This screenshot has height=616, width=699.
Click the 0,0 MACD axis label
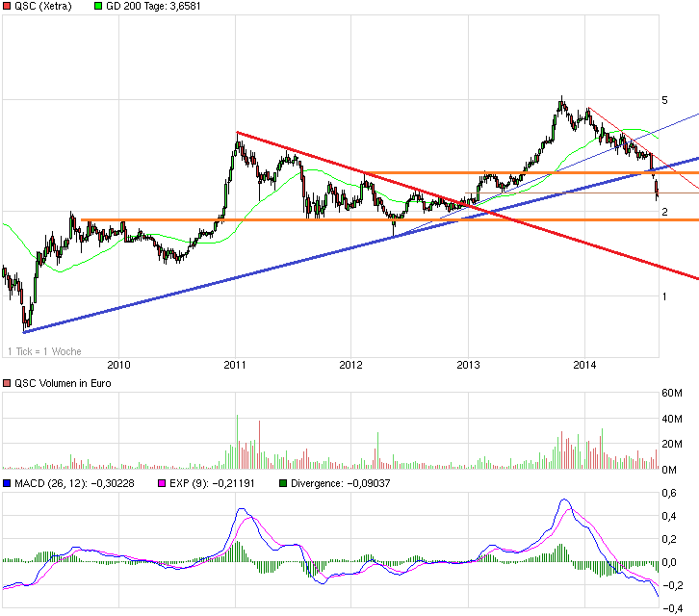pos(669,562)
